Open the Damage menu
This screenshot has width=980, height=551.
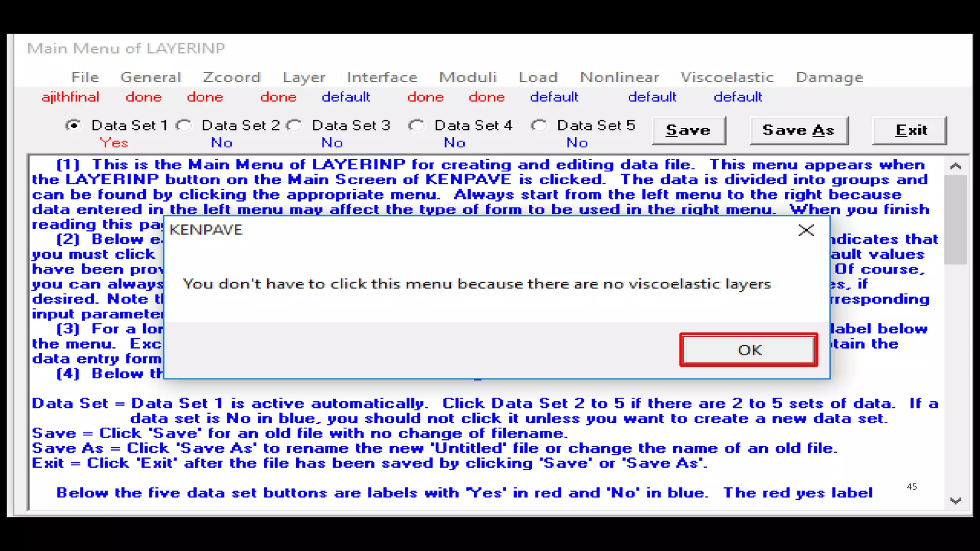829,77
